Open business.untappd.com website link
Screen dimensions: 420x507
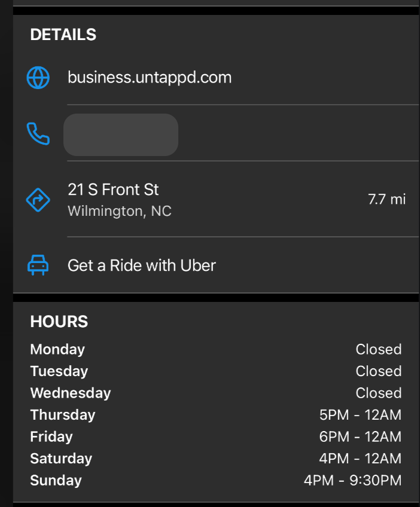tap(150, 78)
